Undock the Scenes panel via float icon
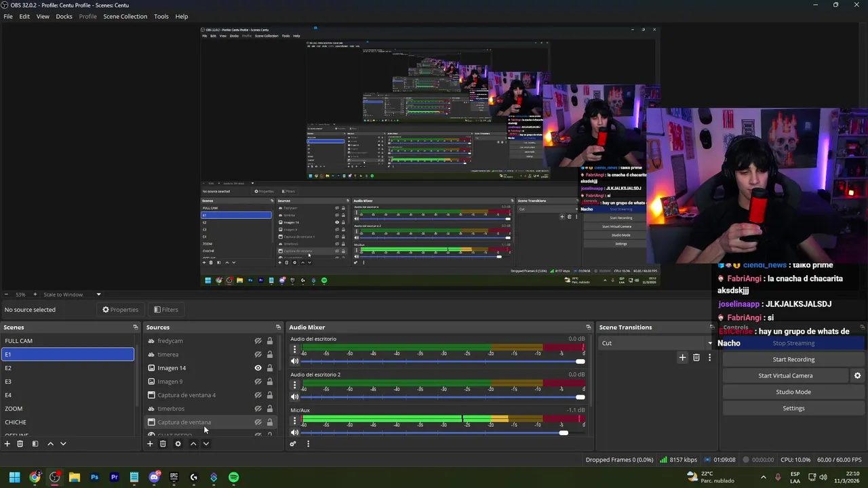Screen dimensions: 868x488 click(136, 327)
